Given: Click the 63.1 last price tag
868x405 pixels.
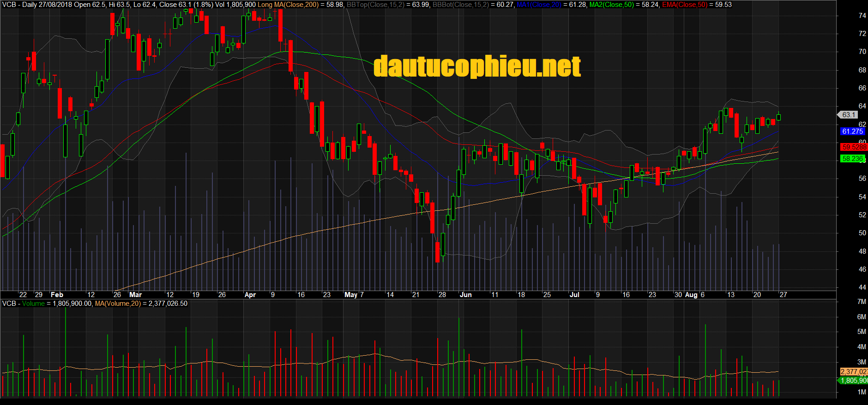Looking at the screenshot, I should tap(849, 115).
